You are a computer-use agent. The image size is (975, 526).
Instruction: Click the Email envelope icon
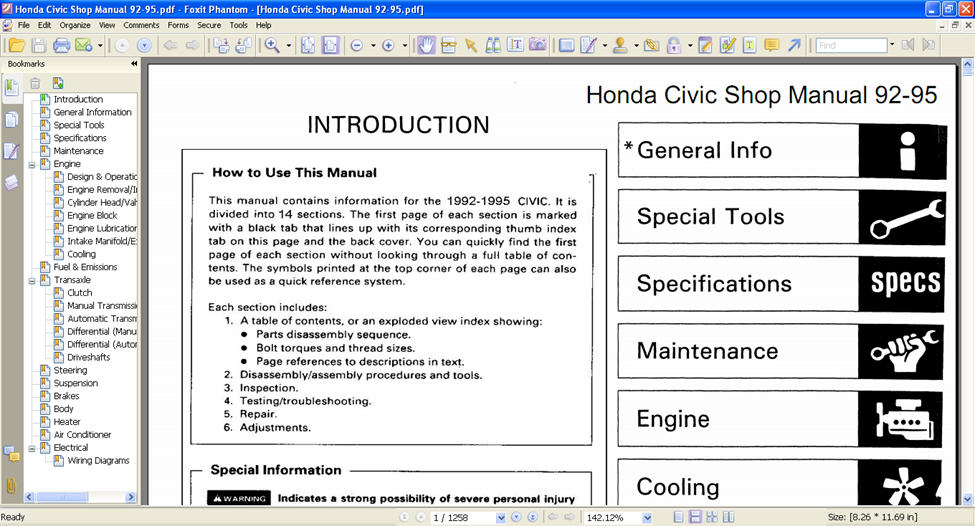[83, 45]
